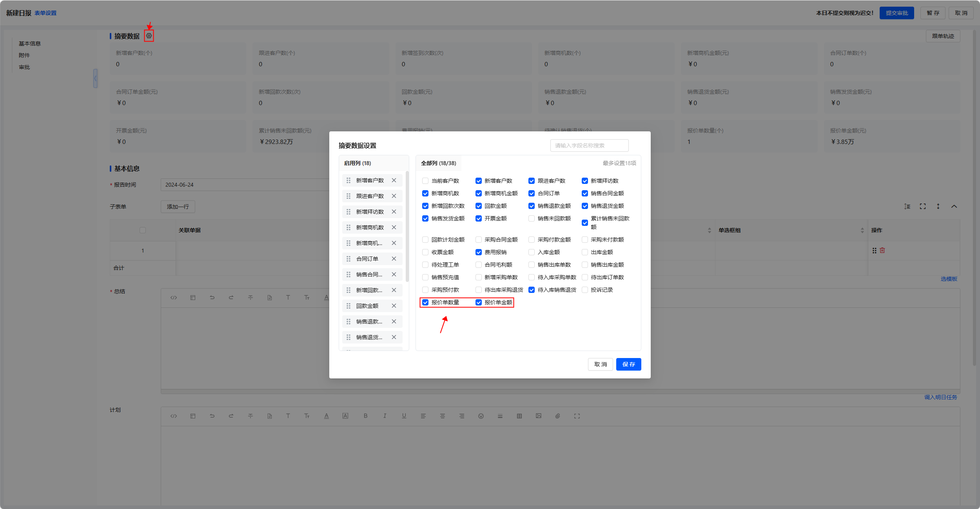Screen dimensions: 980x509
Task: Go to 审批 section in sidebar
Action: pos(24,67)
